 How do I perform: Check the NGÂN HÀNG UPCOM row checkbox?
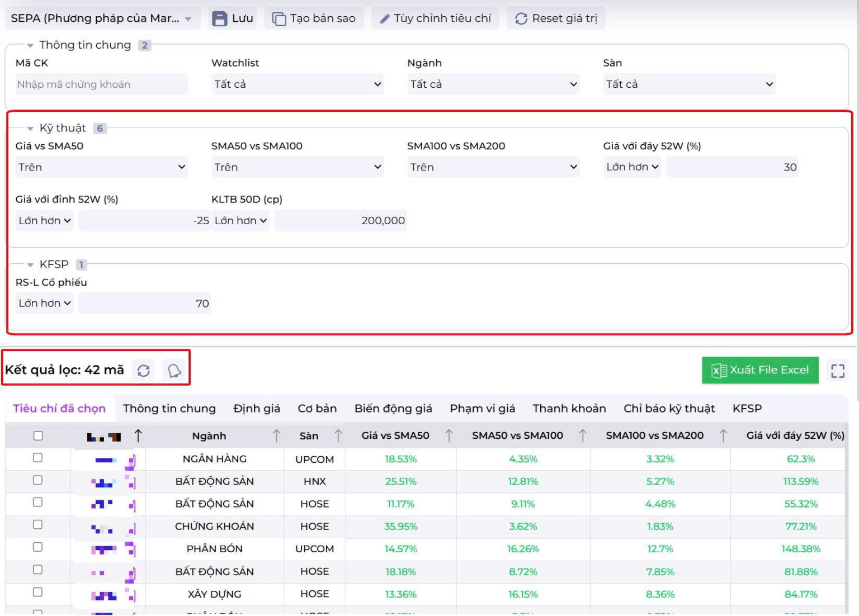37,458
